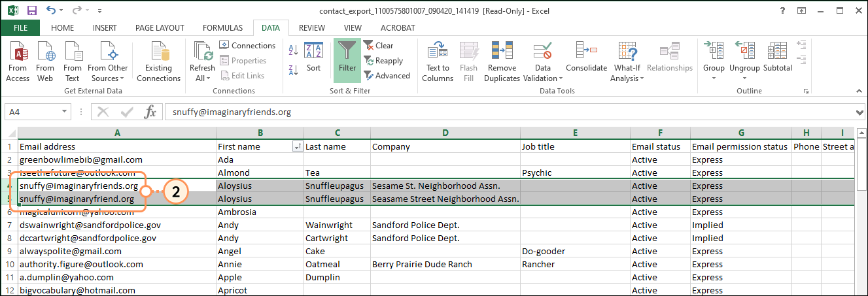This screenshot has width=868, height=296.
Task: Open the Customize Quick Access Toolbar dropdown
Action: [99, 11]
